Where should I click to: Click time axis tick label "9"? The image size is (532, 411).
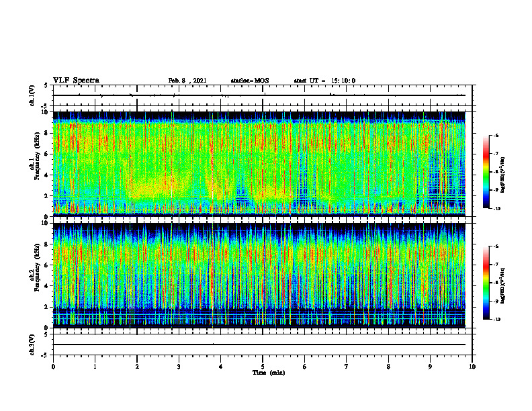coord(430,367)
